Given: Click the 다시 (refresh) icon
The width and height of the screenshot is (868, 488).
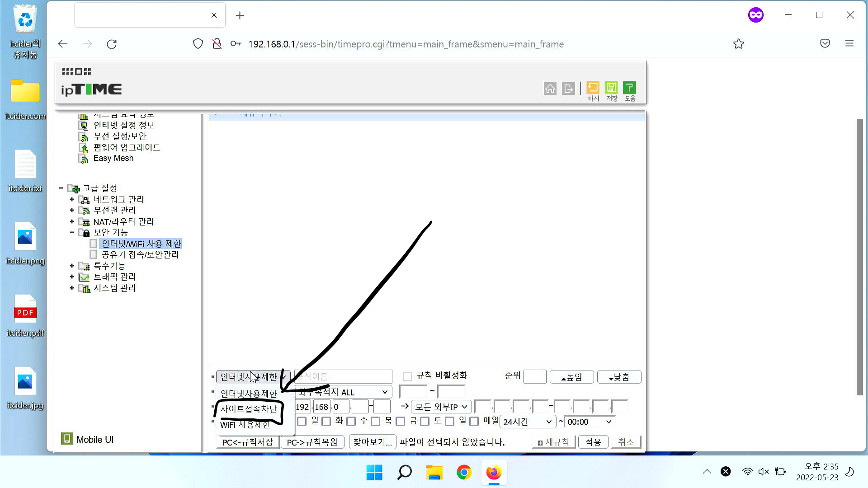Looking at the screenshot, I should pyautogui.click(x=593, y=91).
